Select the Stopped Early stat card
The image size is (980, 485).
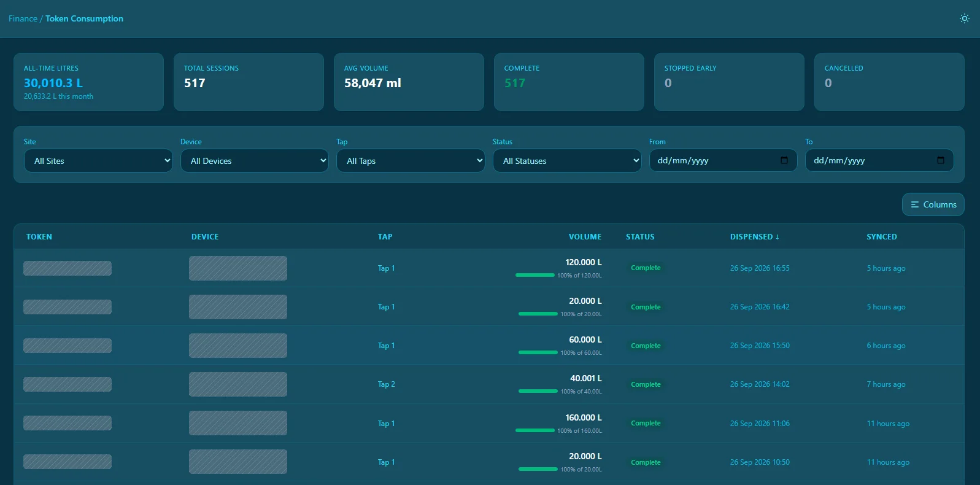click(729, 82)
